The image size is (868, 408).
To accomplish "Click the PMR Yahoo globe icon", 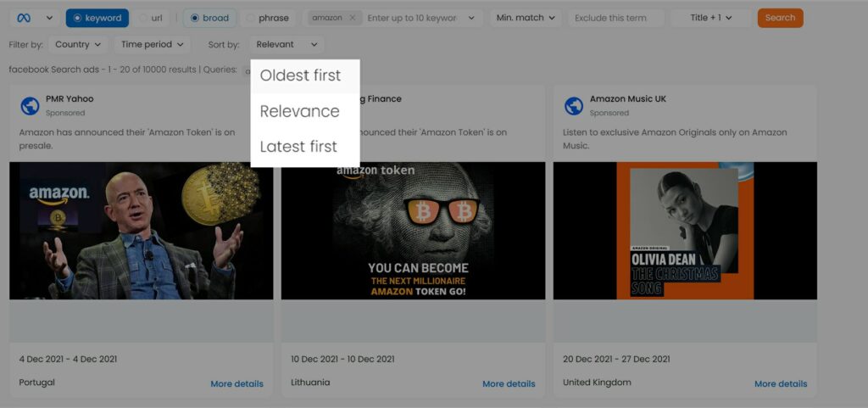I will pyautogui.click(x=30, y=106).
